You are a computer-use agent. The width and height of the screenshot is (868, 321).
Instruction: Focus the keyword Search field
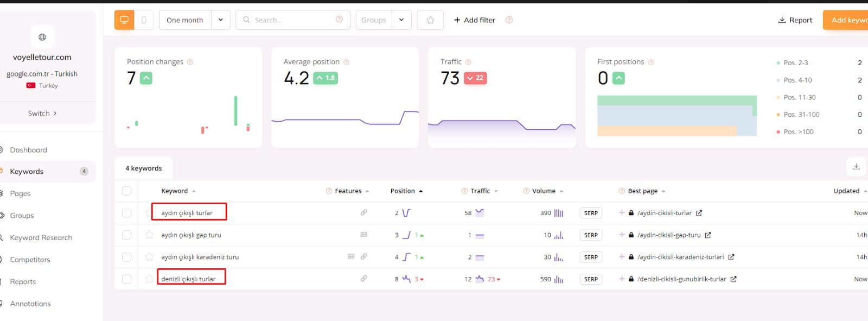coord(288,20)
